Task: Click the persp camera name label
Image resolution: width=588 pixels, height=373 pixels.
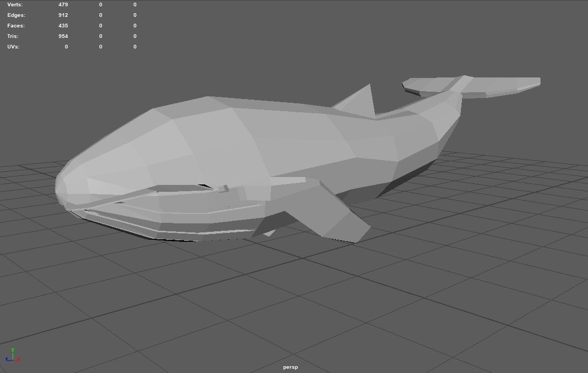Action: tap(290, 367)
